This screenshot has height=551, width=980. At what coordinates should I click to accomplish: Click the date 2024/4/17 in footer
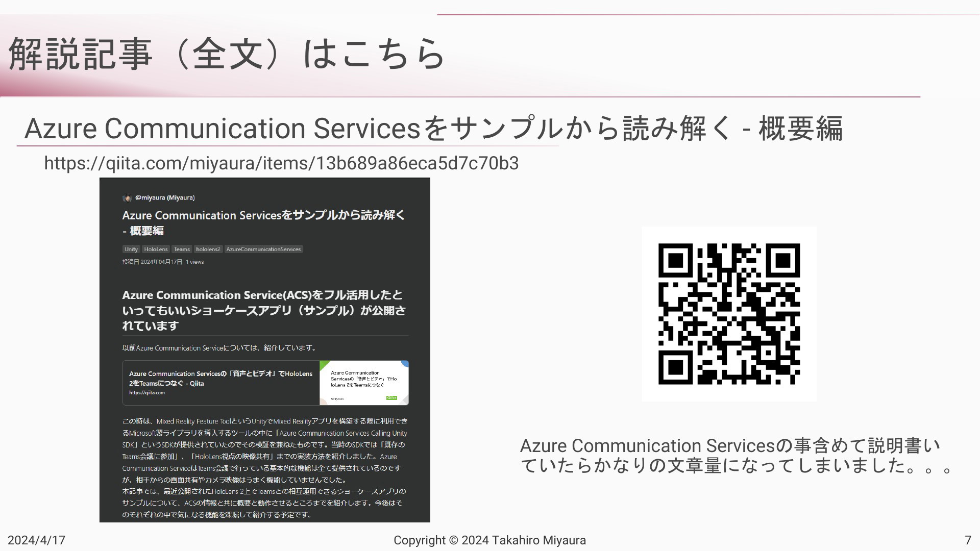tap(36, 540)
